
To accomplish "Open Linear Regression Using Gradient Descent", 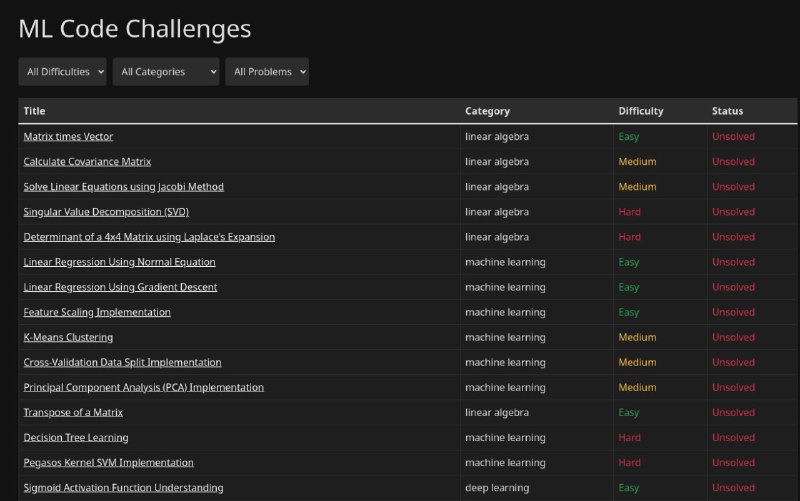I will [x=120, y=287].
